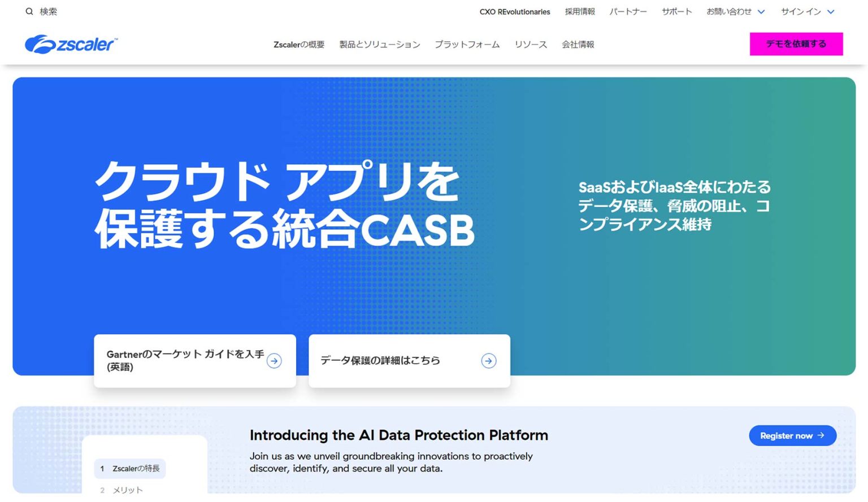Open the CXO REvolutionaries link
Image resolution: width=868 pixels, height=502 pixels.
[514, 11]
